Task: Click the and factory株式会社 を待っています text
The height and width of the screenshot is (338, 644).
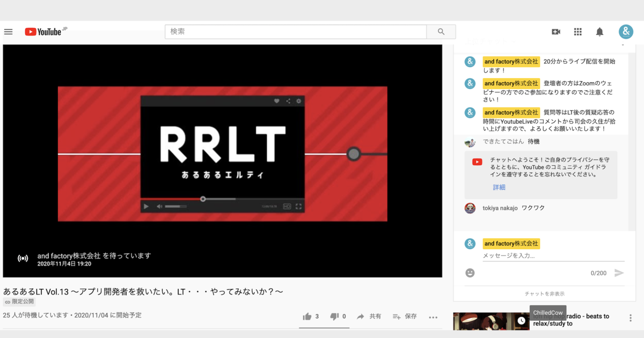Action: 94,255
